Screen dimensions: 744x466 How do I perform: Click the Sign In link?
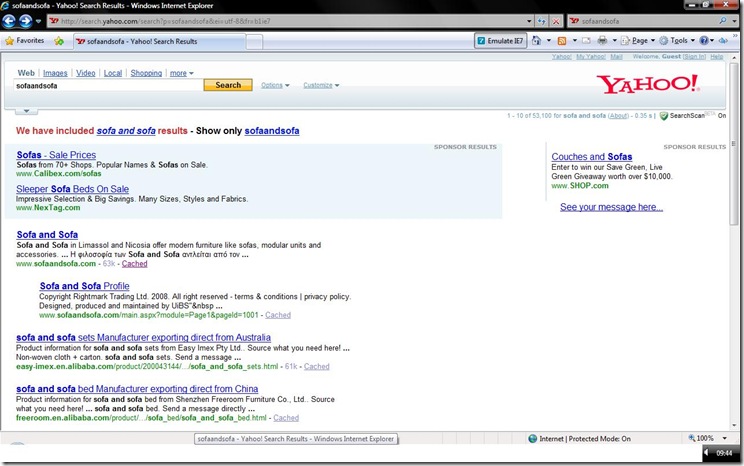(694, 56)
